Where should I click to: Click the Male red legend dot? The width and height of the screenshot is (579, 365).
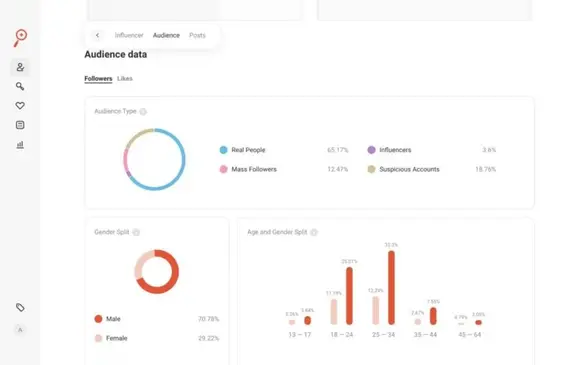pyautogui.click(x=98, y=319)
